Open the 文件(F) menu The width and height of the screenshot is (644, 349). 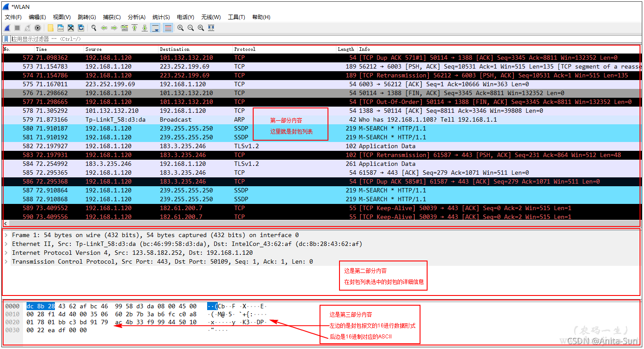pyautogui.click(x=13, y=17)
